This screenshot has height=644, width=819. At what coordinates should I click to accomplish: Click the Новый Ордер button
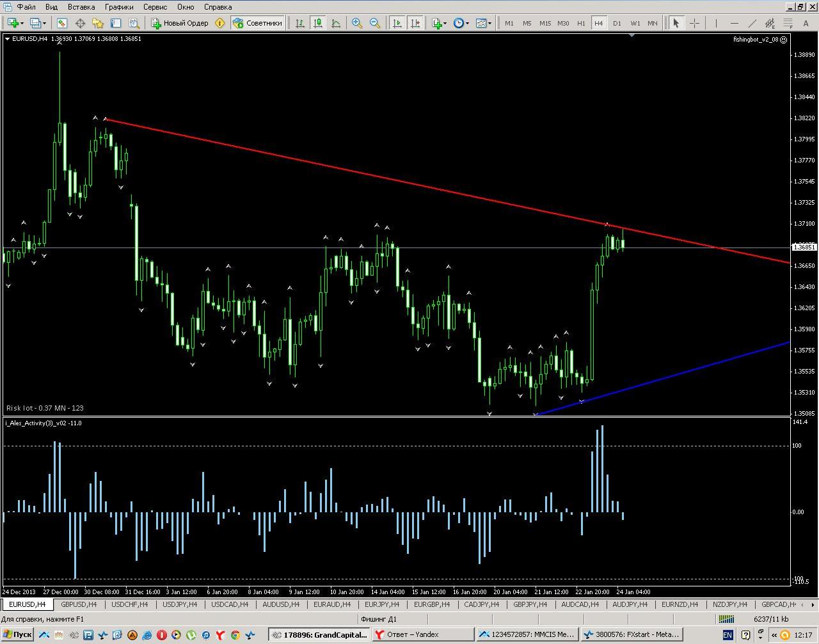coord(180,23)
